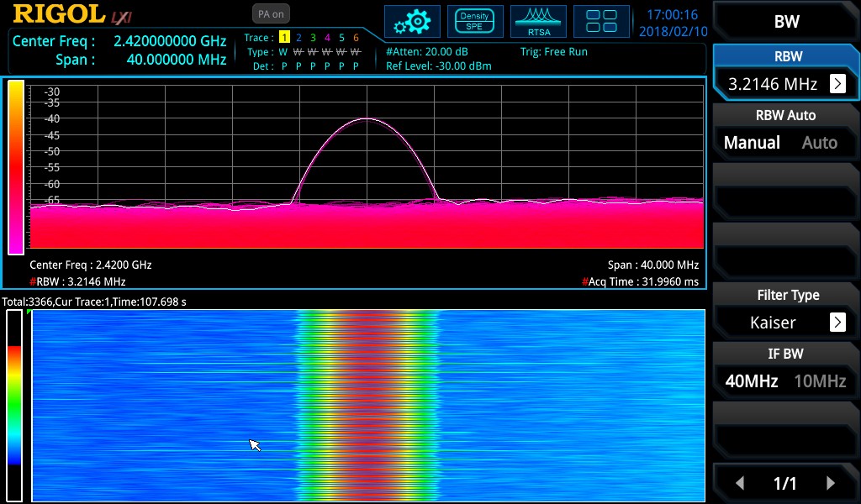Toggle the PA on preamplifier button
Image resolution: width=861 pixels, height=504 pixels.
coord(270,13)
